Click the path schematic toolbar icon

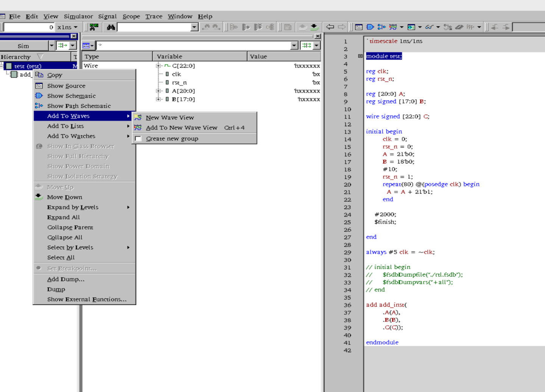coord(381,27)
